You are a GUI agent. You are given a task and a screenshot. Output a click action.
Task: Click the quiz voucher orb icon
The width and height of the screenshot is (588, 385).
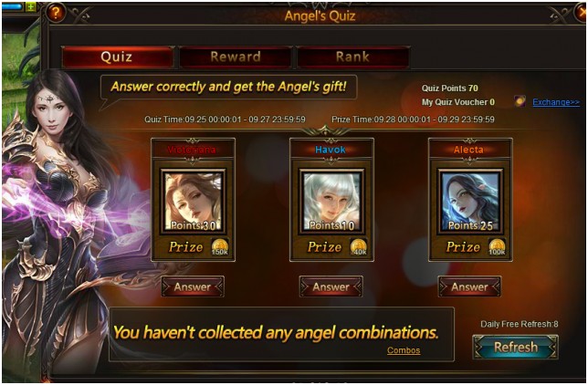point(520,101)
